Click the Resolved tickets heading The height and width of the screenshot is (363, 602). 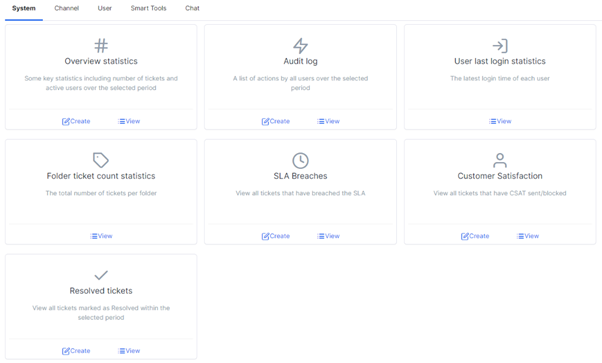tap(101, 291)
